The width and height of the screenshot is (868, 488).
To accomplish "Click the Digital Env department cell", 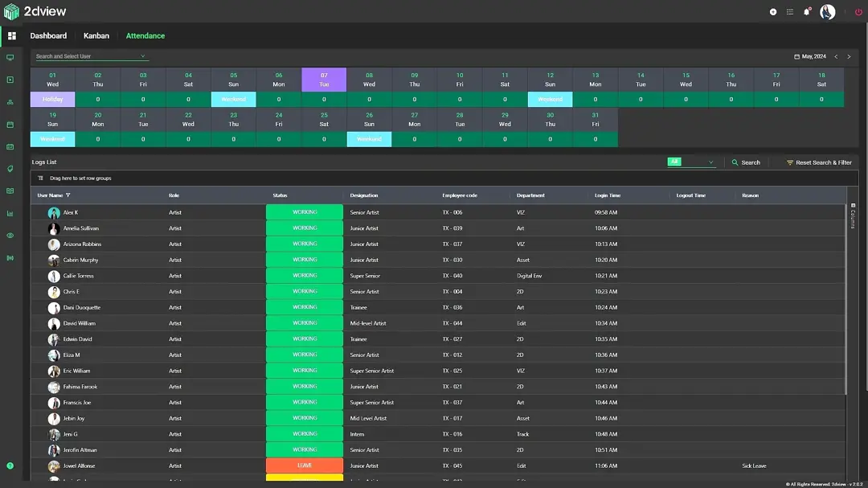I will pos(529,276).
